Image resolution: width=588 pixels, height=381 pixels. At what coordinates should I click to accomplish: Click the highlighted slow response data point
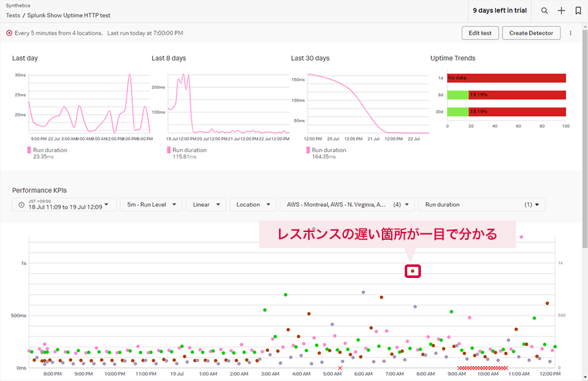coord(413,271)
